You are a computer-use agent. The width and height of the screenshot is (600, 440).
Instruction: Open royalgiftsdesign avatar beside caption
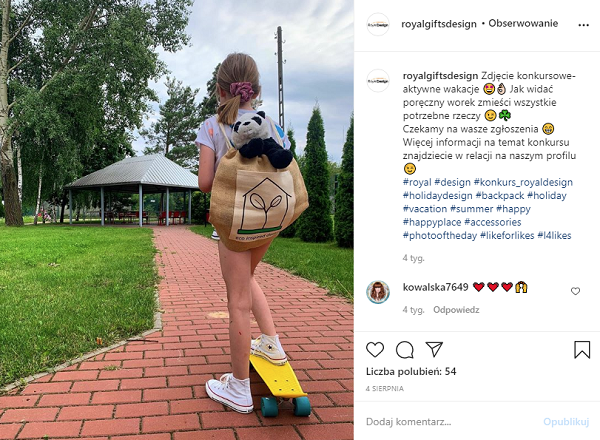click(x=378, y=81)
